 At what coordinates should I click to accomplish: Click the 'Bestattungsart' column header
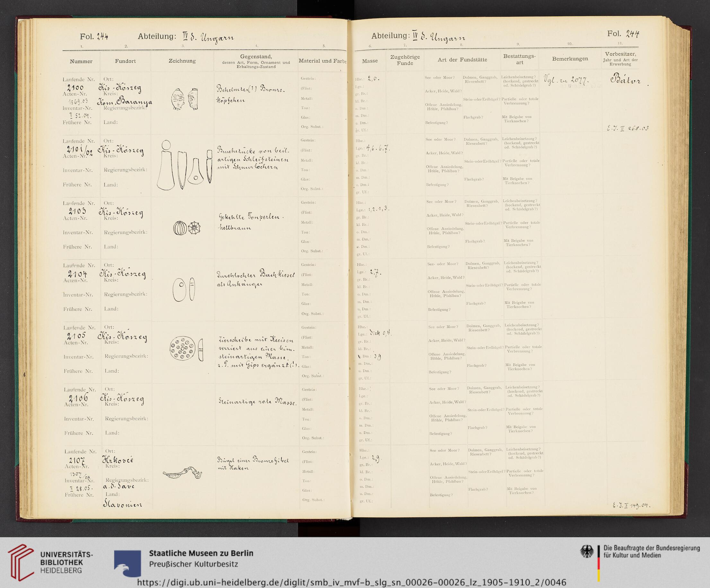519,59
